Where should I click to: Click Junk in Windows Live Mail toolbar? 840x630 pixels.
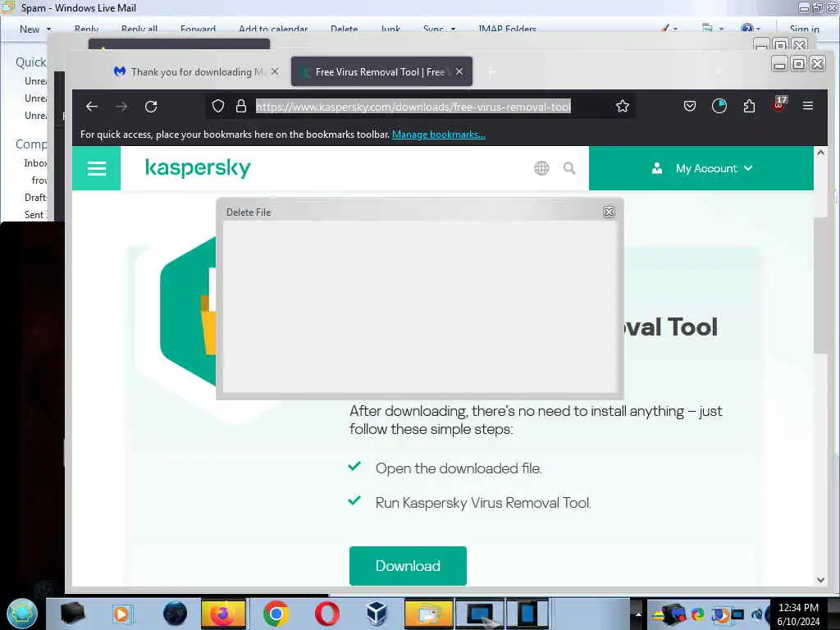coord(390,29)
